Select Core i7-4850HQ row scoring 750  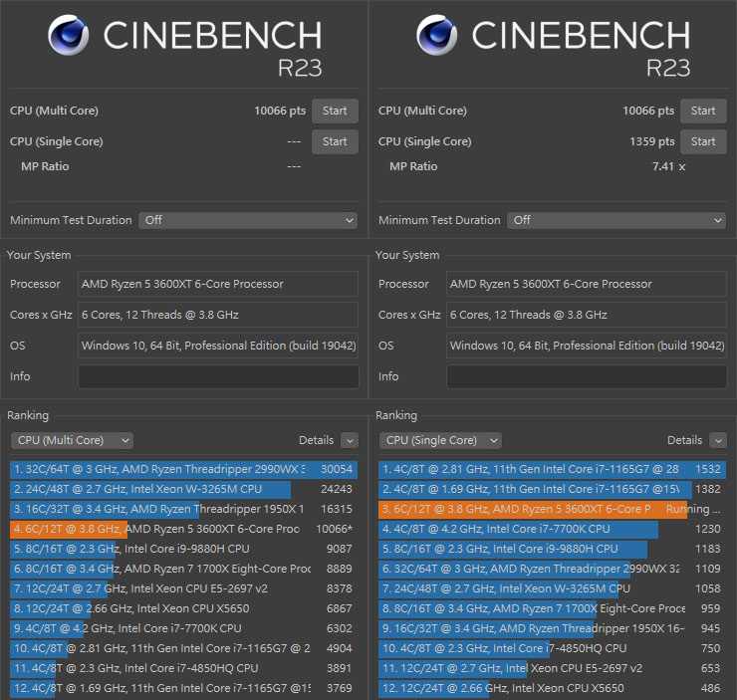(x=552, y=648)
